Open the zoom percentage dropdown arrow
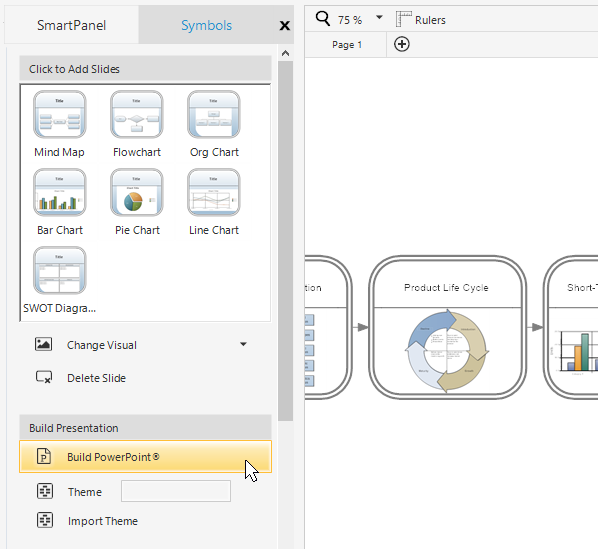Screen dimensions: 598x549 [379, 17]
